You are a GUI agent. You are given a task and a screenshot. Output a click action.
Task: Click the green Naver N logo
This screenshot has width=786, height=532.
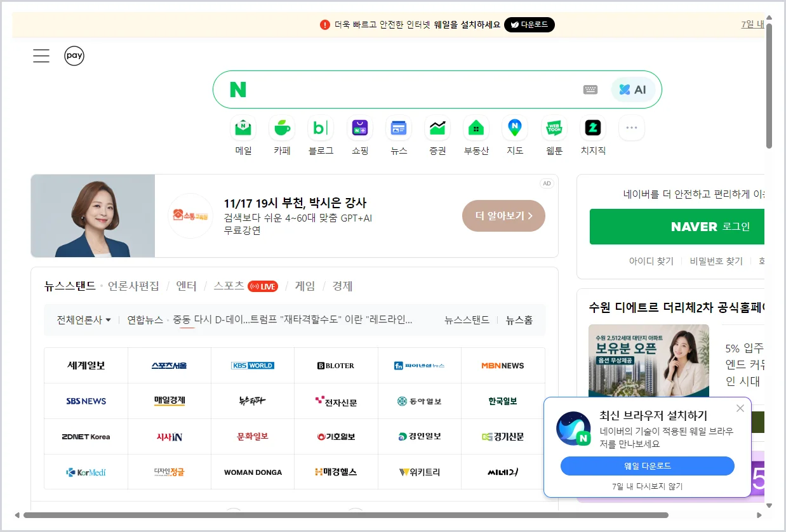click(237, 90)
